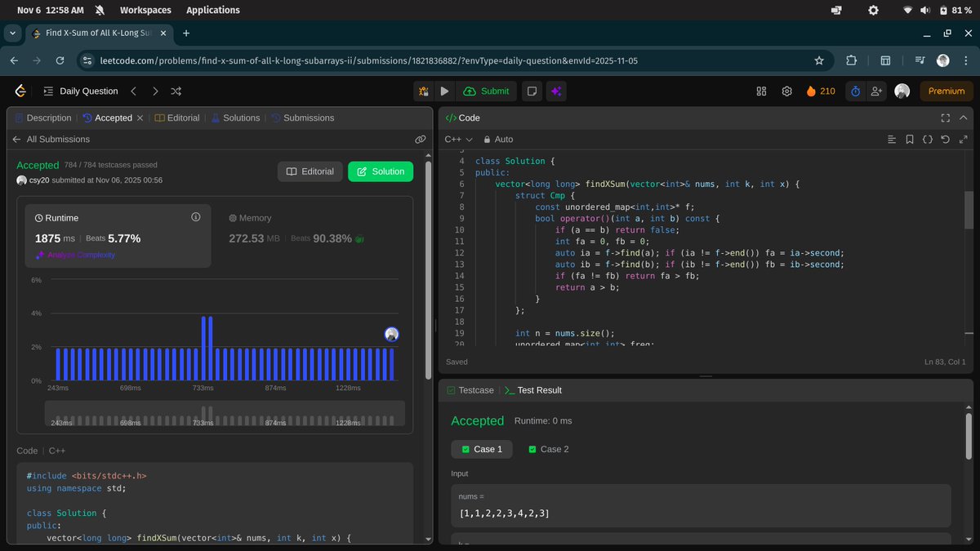Expand editor with diagonal arrows icon
Viewport: 980px width, 551px height.
click(963, 140)
